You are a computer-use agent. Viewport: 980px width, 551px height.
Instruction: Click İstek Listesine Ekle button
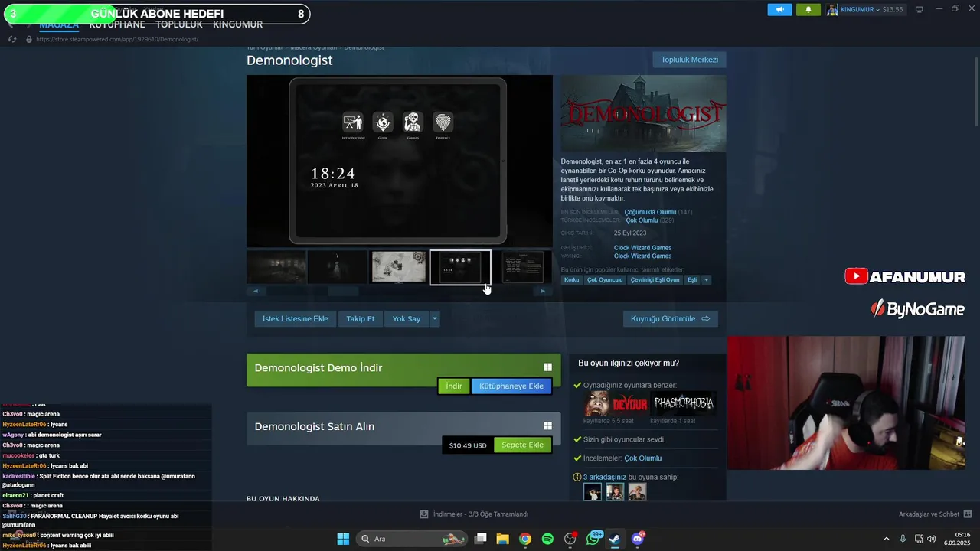[x=296, y=318]
